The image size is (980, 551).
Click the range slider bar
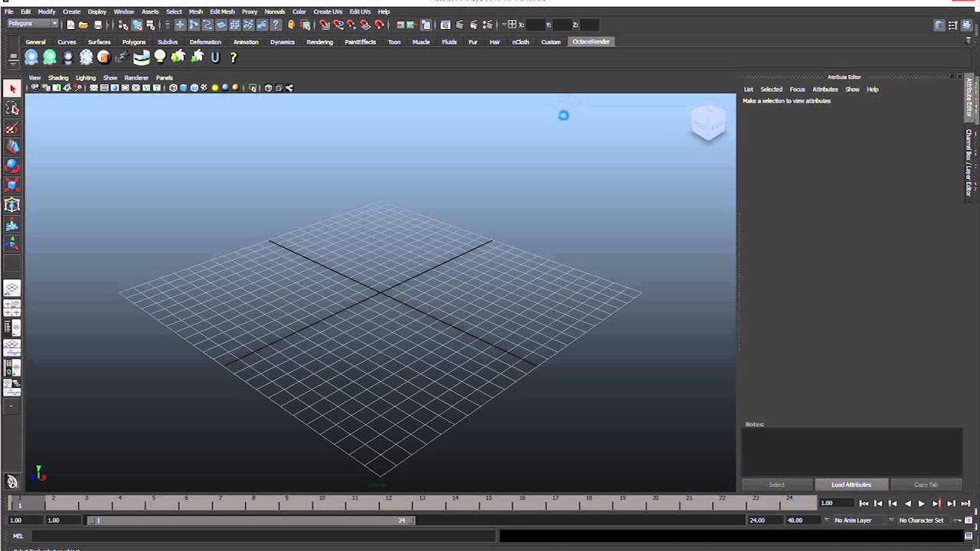tap(250, 520)
